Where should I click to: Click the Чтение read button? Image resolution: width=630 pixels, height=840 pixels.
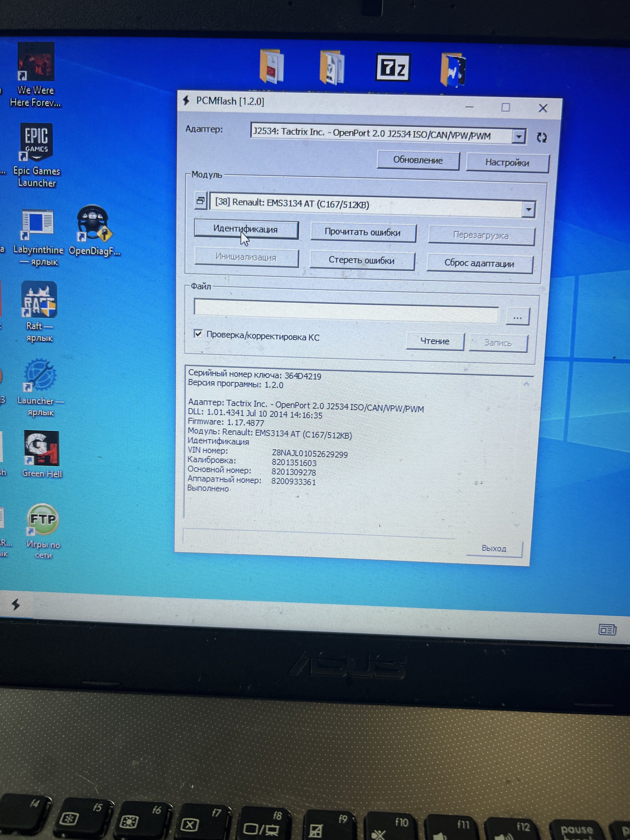click(435, 341)
